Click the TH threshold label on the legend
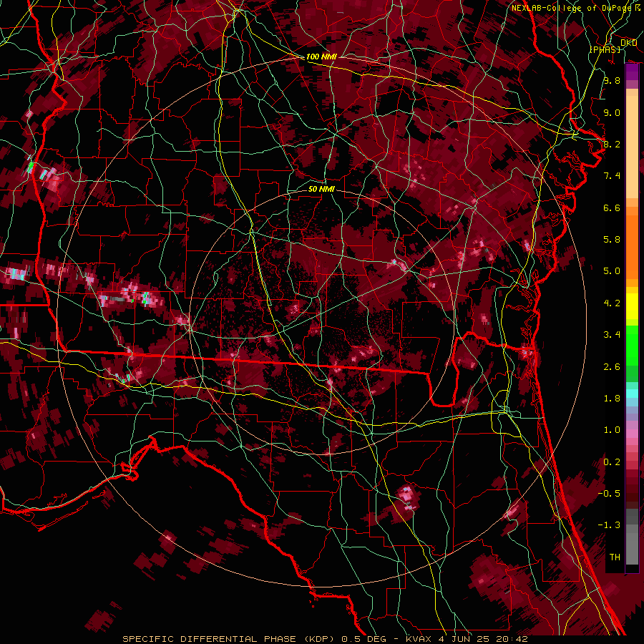644x644 pixels. click(x=615, y=557)
